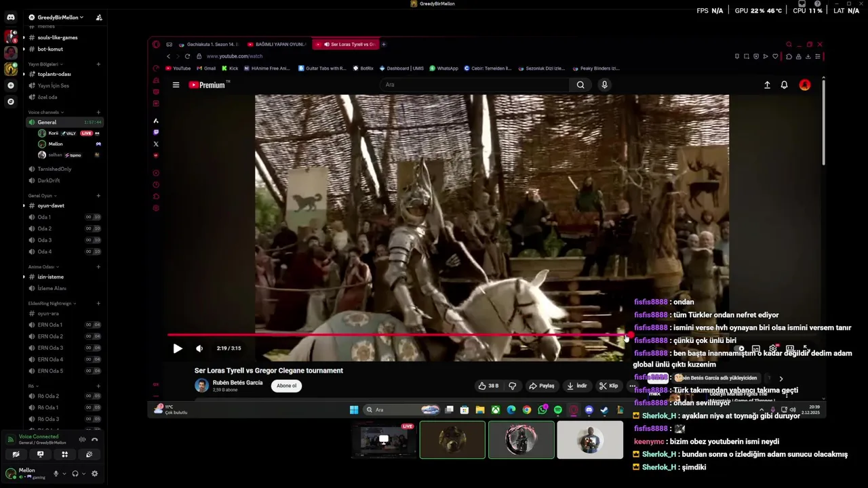Open the YouTube hamburger guide menu
This screenshot has height=488, width=868.
(x=176, y=85)
